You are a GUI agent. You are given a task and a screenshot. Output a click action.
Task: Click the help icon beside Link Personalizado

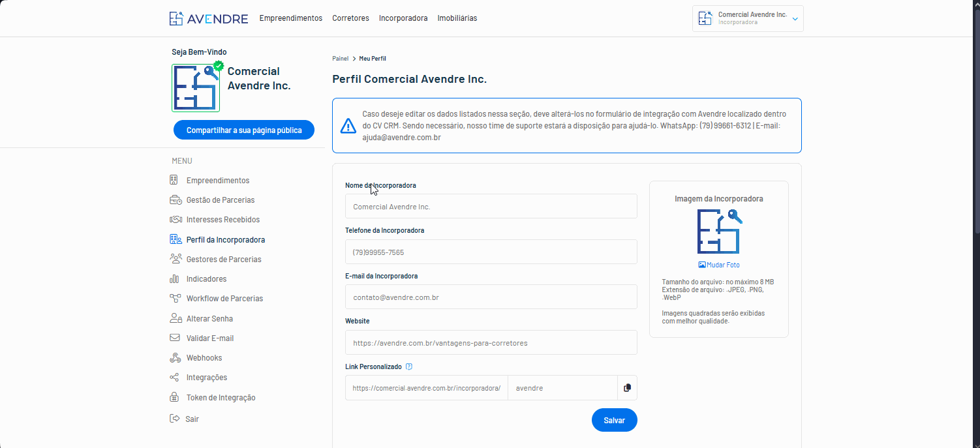409,366
